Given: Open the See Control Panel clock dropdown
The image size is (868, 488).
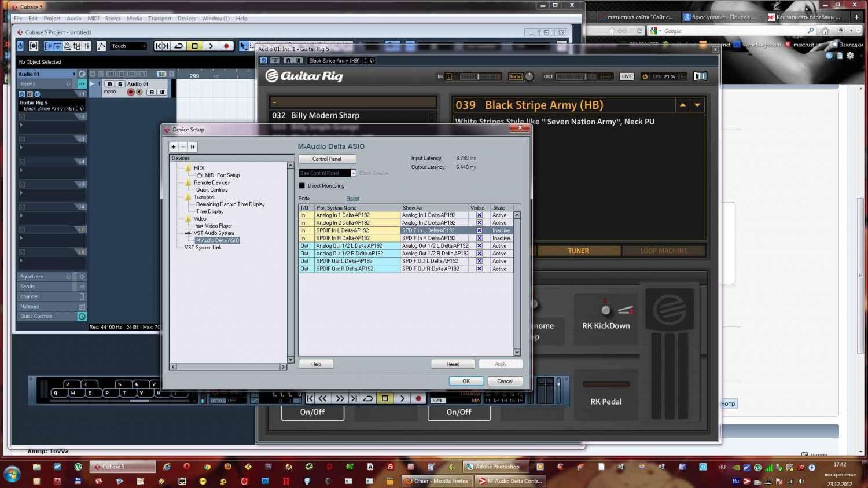Looking at the screenshot, I should click(x=353, y=173).
